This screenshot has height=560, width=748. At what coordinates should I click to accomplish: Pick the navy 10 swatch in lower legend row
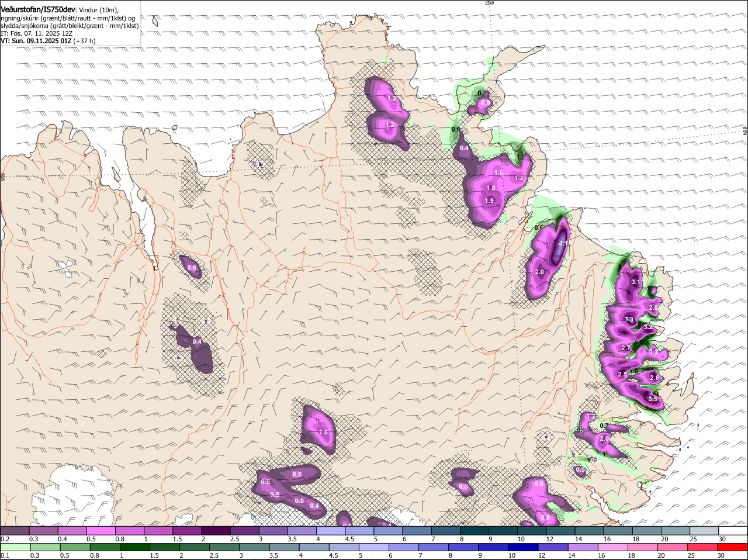coord(524,547)
